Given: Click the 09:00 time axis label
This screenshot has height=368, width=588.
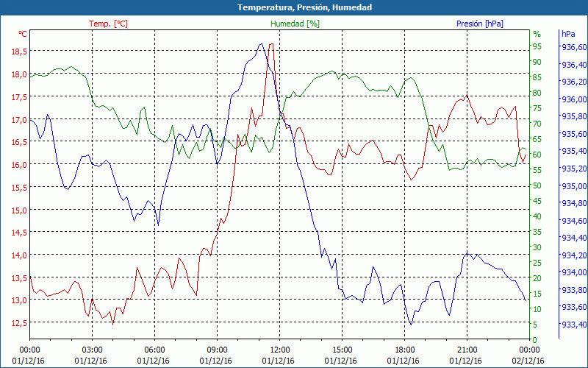Looking at the screenshot, I should [x=217, y=350].
